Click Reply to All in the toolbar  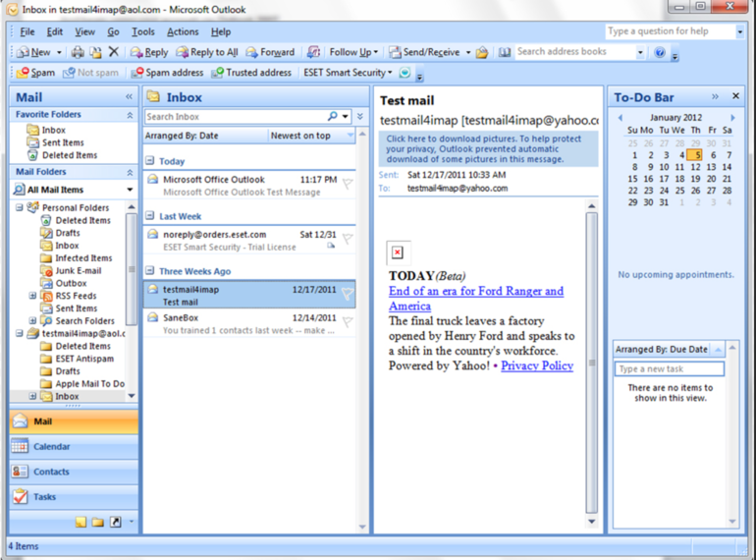click(207, 52)
